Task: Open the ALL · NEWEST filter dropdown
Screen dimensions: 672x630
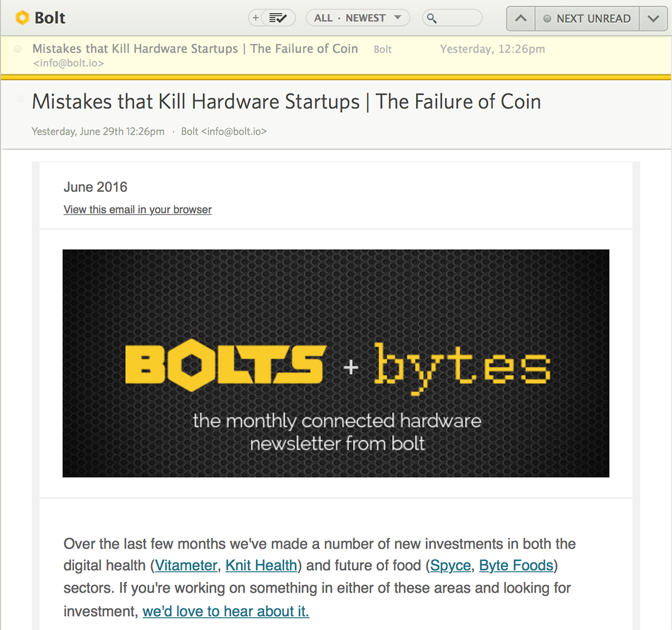Action: (357, 17)
